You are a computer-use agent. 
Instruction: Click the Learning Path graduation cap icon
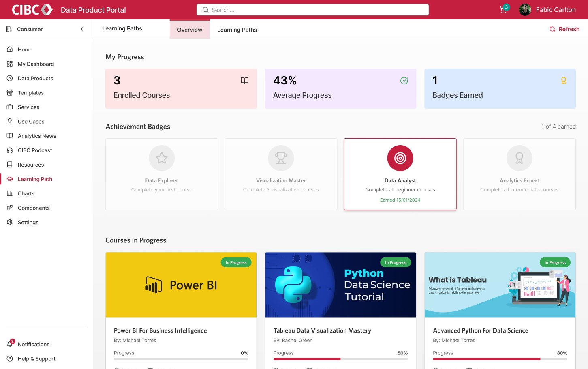point(10,179)
